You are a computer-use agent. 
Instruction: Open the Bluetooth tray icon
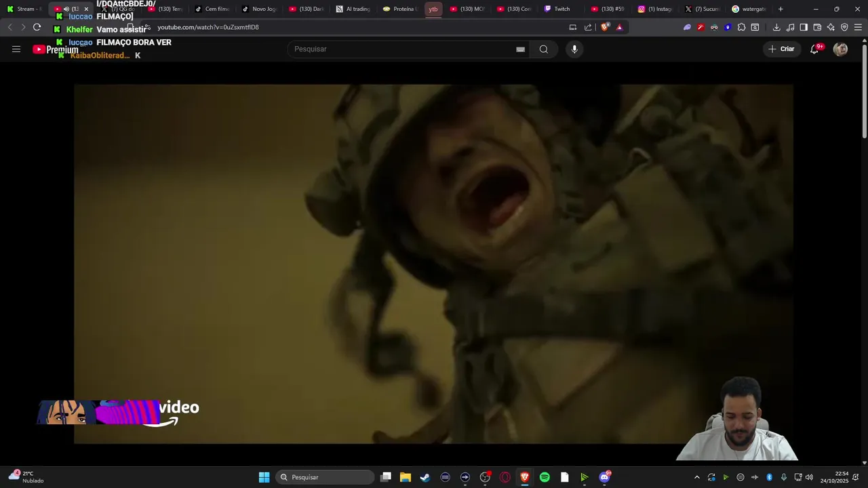[769, 477]
